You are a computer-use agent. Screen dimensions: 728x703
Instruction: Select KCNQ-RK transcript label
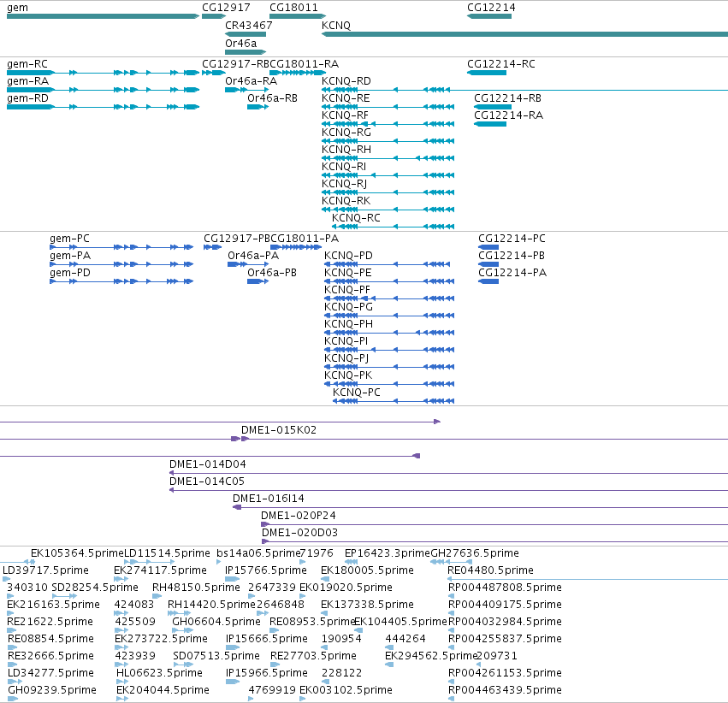point(346,200)
